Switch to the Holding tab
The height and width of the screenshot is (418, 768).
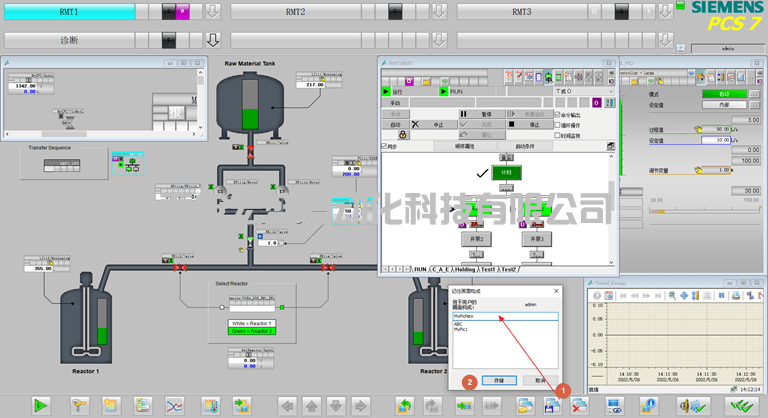(466, 269)
